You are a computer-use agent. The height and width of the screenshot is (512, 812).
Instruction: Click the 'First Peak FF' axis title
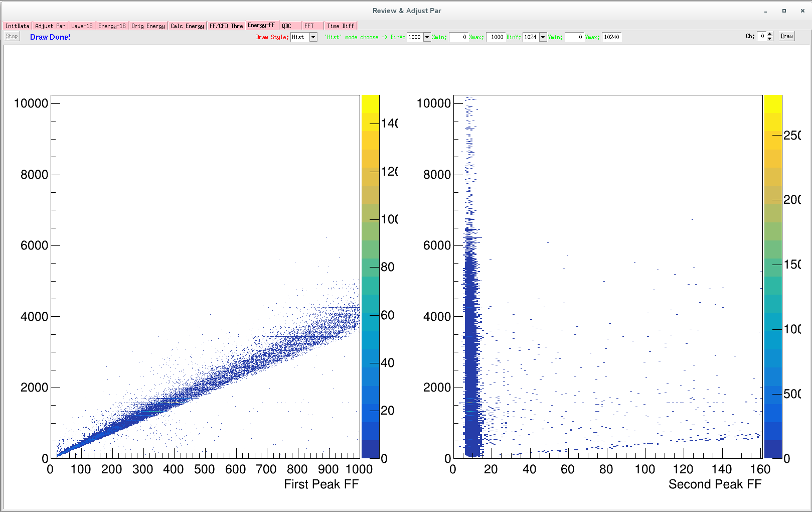pos(321,484)
